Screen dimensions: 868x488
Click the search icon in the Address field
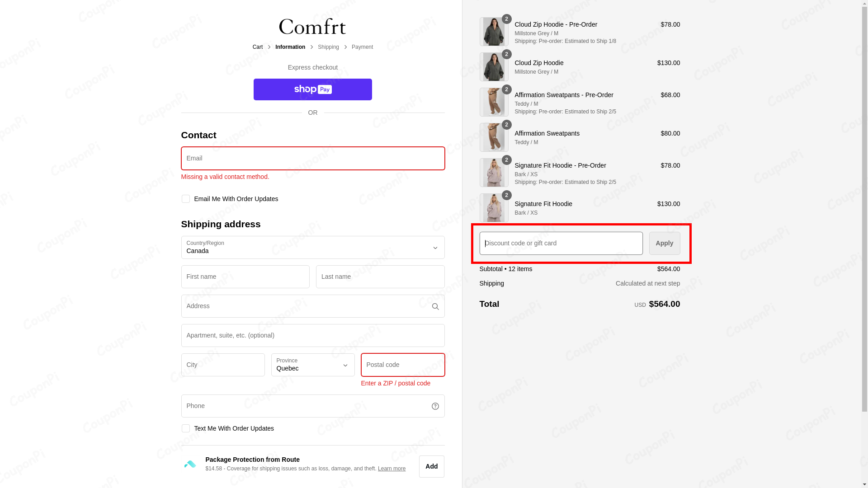(435, 306)
